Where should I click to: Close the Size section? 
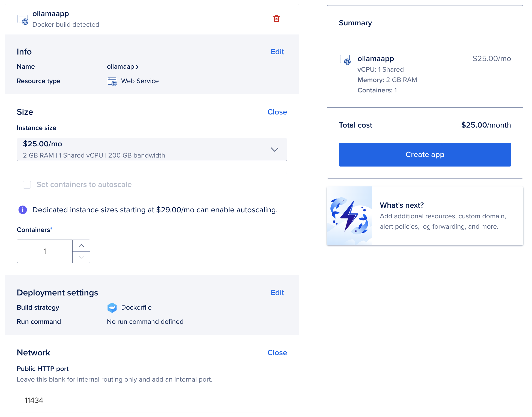pyautogui.click(x=277, y=112)
